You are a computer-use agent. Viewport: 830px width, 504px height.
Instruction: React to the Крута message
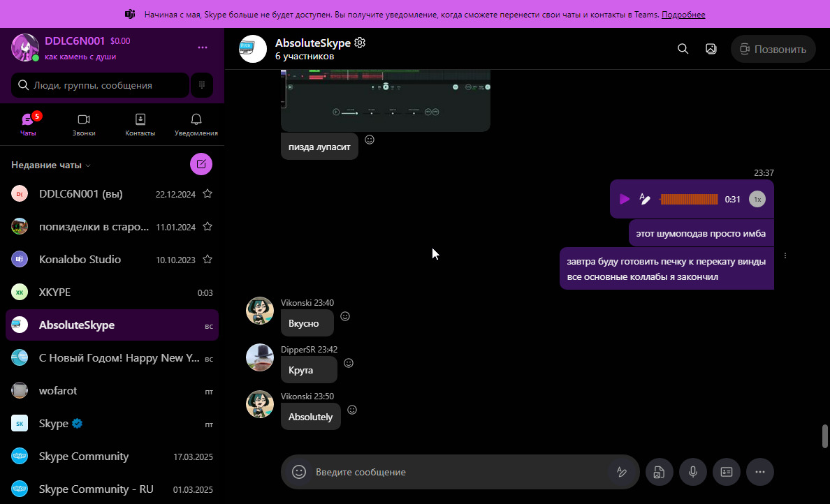pos(349,363)
